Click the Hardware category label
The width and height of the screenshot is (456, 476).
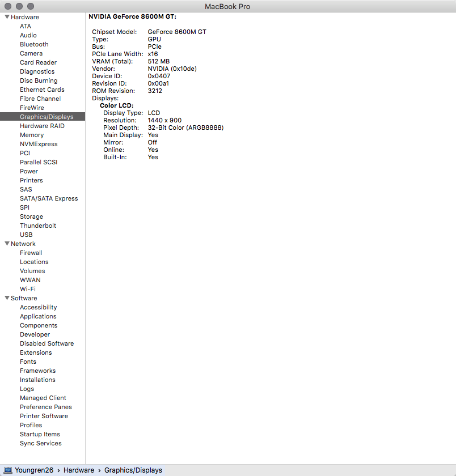pos(25,17)
